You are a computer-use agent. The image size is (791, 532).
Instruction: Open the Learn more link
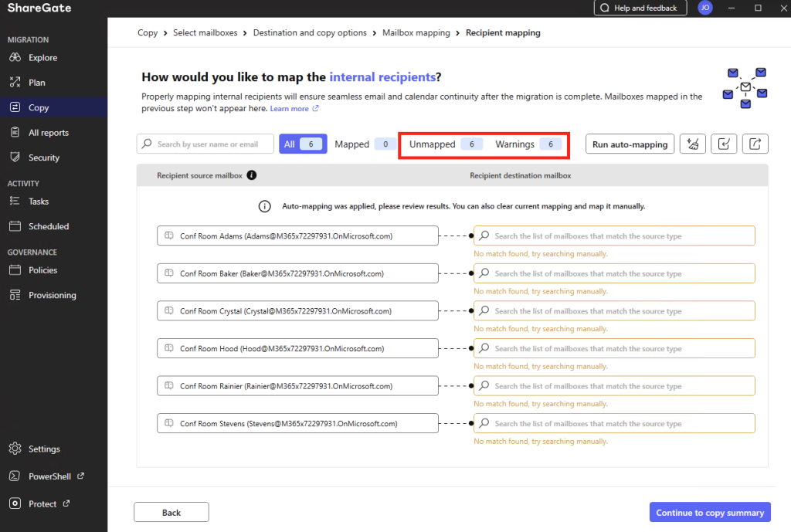294,109
